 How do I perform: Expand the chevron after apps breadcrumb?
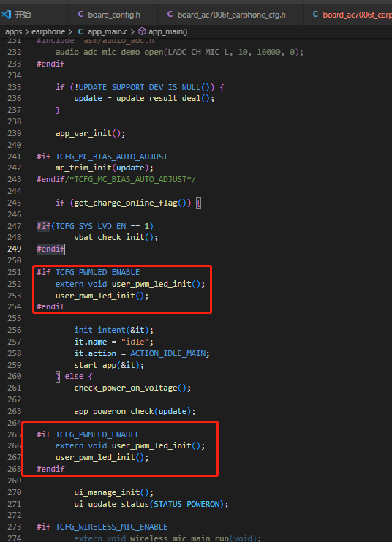[26, 31]
